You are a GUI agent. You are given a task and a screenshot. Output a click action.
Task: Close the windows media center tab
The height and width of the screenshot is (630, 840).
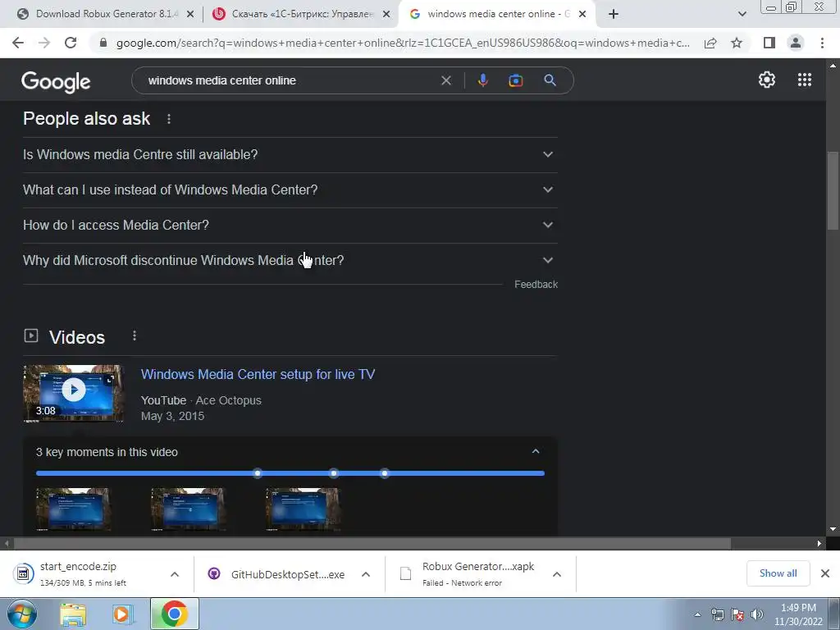click(583, 15)
